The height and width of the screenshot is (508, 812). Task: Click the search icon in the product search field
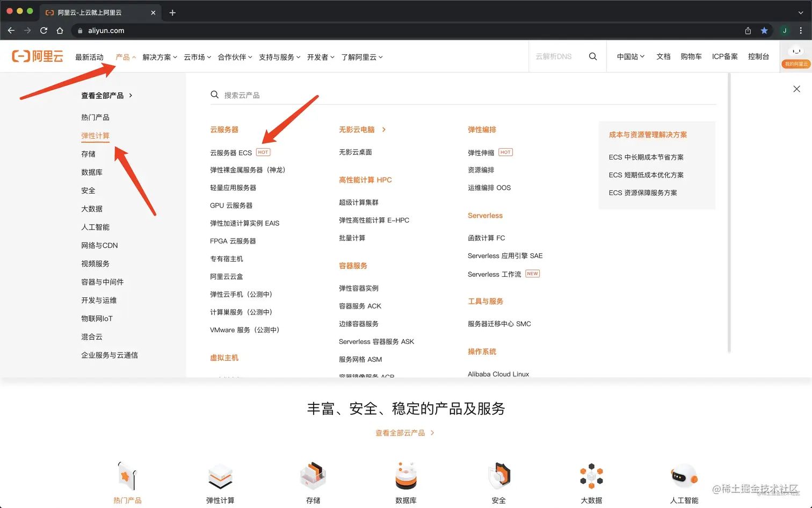(214, 95)
